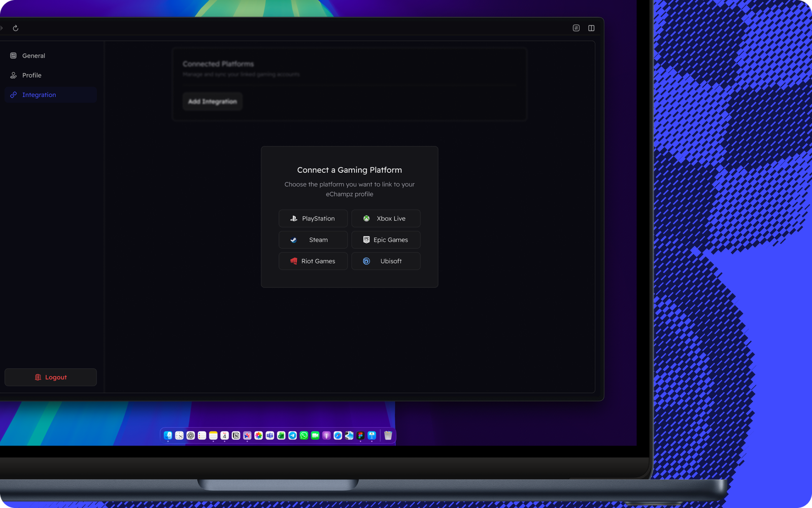Go to the Profile section
Viewport: 812px width, 508px height.
(51, 75)
